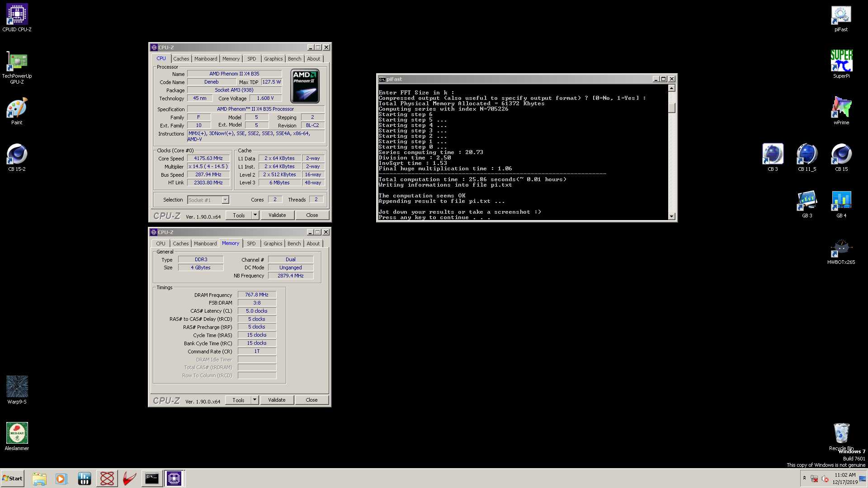The width and height of the screenshot is (868, 488).
Task: Open SPD tab in top CPU-Z window
Action: coord(252,59)
